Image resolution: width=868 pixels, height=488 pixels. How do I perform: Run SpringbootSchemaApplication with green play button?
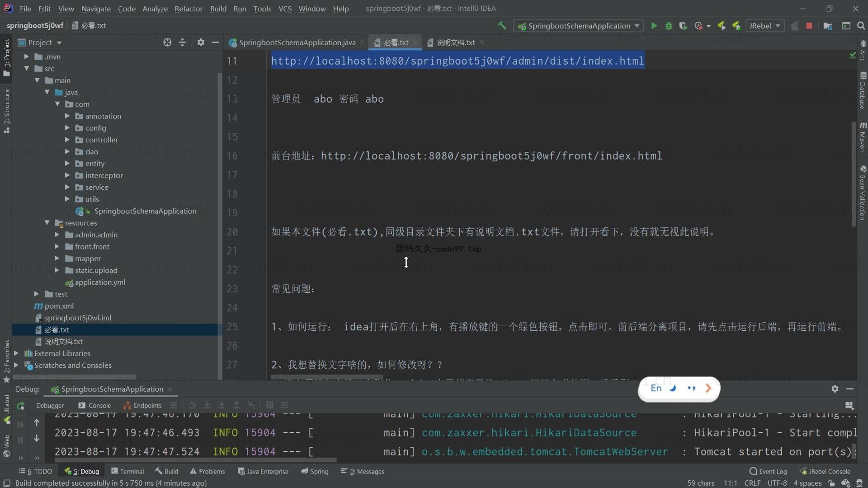654,26
